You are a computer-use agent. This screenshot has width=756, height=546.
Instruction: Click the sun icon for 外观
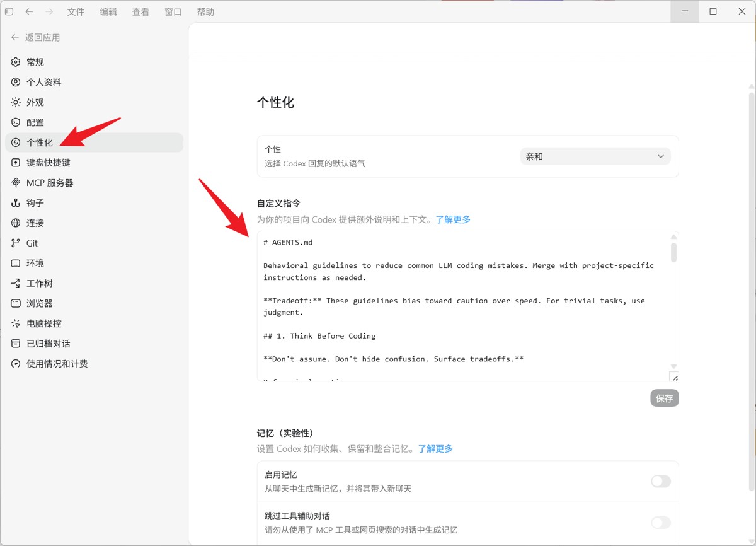pos(16,102)
